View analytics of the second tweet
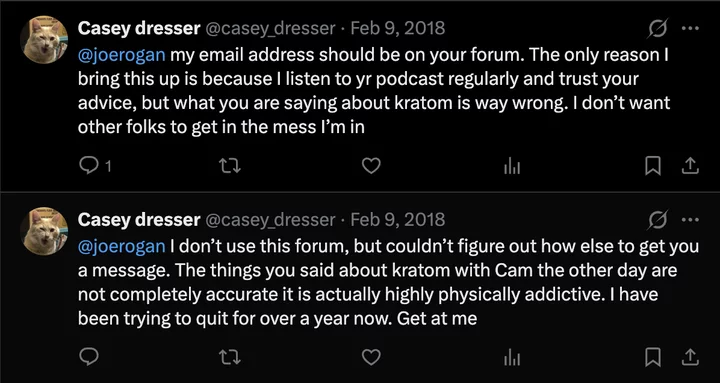 click(x=512, y=357)
